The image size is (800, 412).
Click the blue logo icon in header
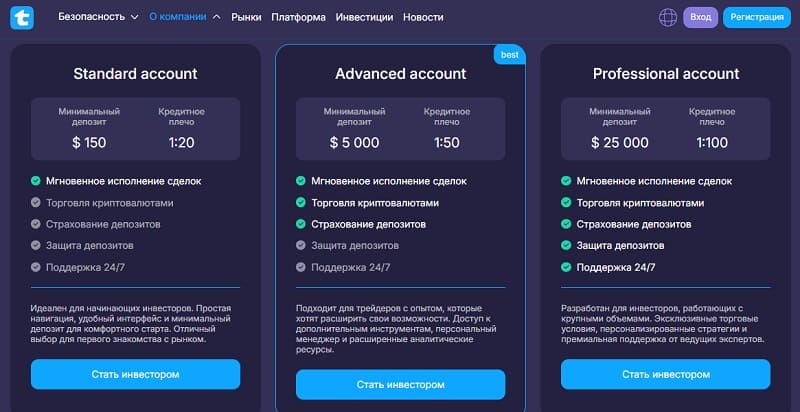22,17
